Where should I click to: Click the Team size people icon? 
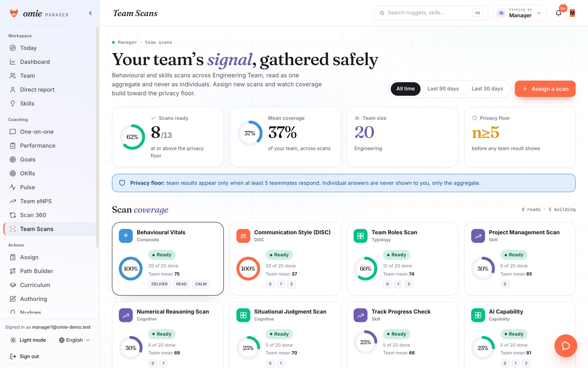coord(357,118)
